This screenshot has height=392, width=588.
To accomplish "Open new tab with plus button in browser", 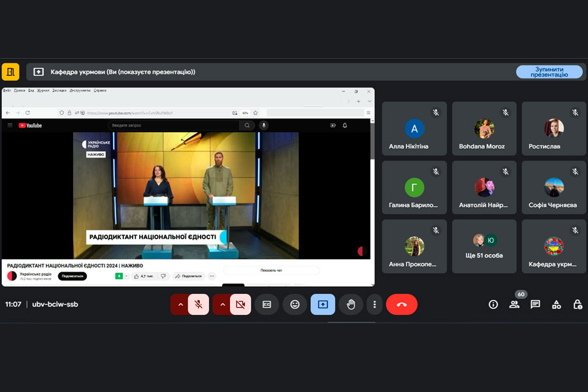I will coord(359,101).
